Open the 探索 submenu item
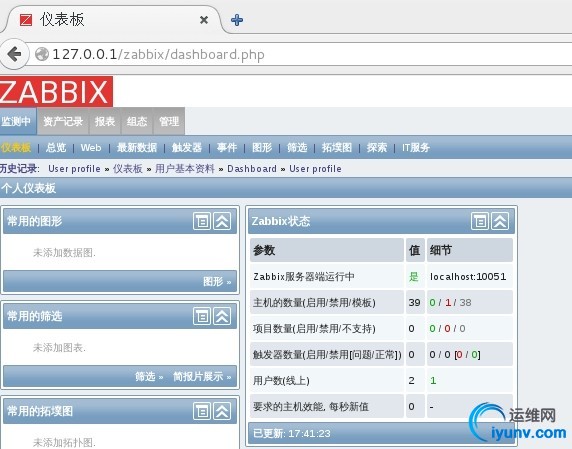Image resolution: width=572 pixels, height=449 pixels. 377,147
